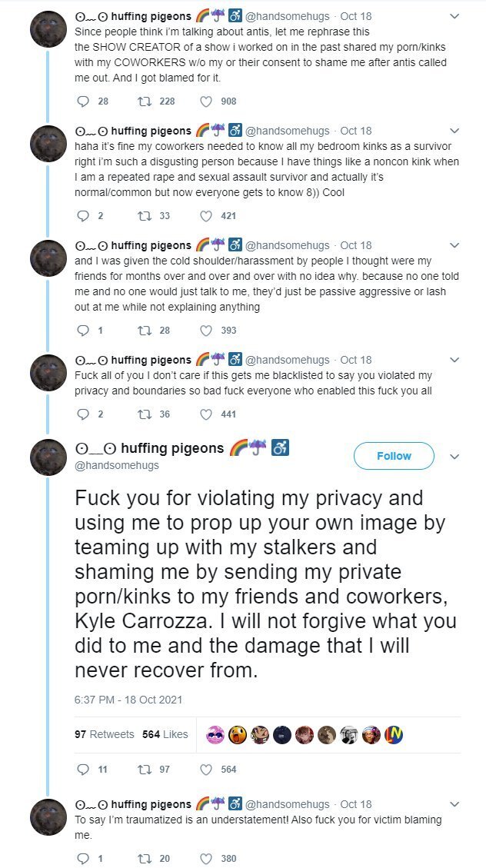Open @handsomehugs handle under main tweet name
Screen dimensions: 486x868
click(x=117, y=466)
